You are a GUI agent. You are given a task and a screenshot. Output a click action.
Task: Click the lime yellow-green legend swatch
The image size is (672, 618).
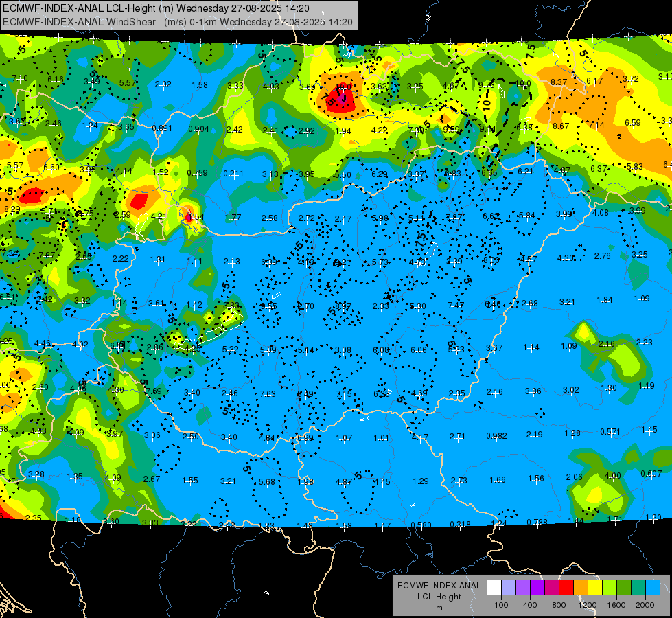coord(610,587)
